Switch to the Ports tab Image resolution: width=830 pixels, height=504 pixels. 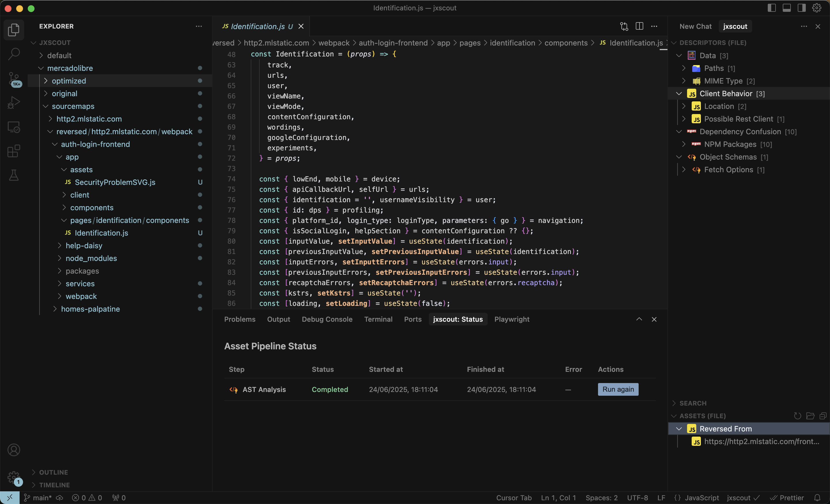(x=413, y=319)
